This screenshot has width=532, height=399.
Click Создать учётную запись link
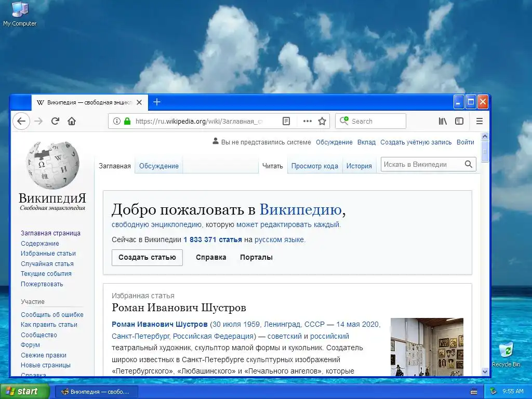pyautogui.click(x=416, y=142)
